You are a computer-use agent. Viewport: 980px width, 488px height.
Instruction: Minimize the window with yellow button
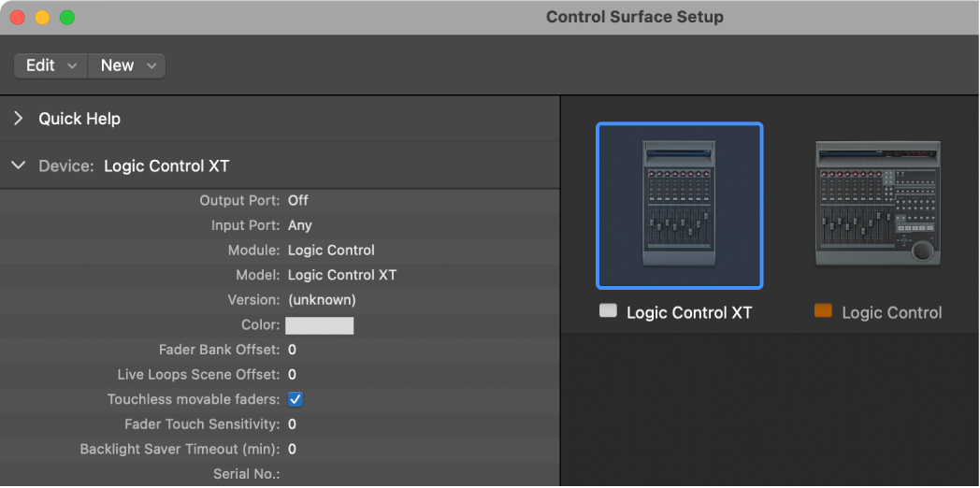[x=42, y=18]
